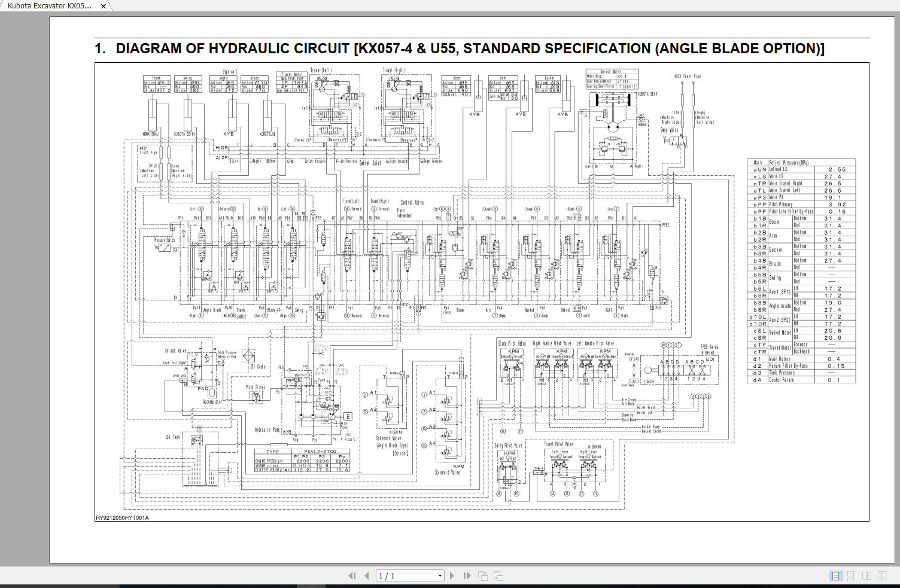
Task: Click the 'Relief Pressure(MPa)' table header
Action: click(x=789, y=162)
